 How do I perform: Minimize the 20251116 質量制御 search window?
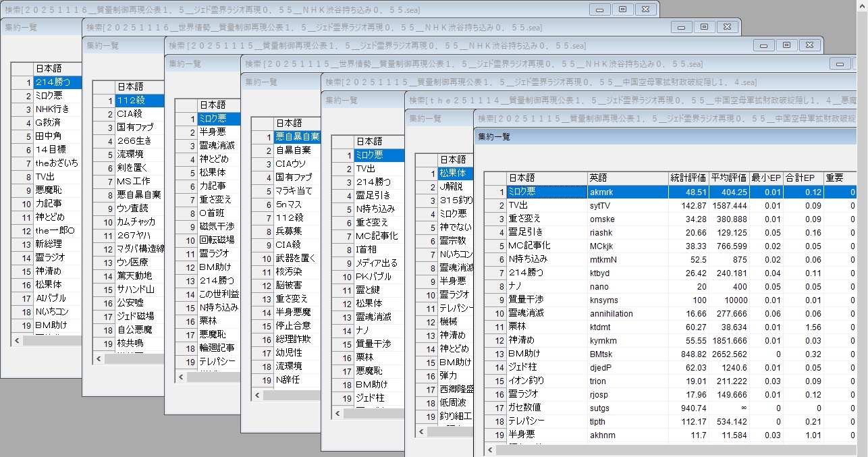pos(599,9)
